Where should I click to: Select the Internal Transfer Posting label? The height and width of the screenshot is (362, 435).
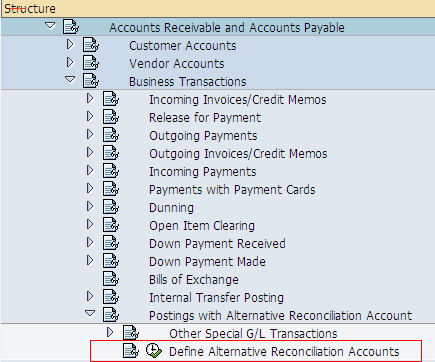click(216, 297)
